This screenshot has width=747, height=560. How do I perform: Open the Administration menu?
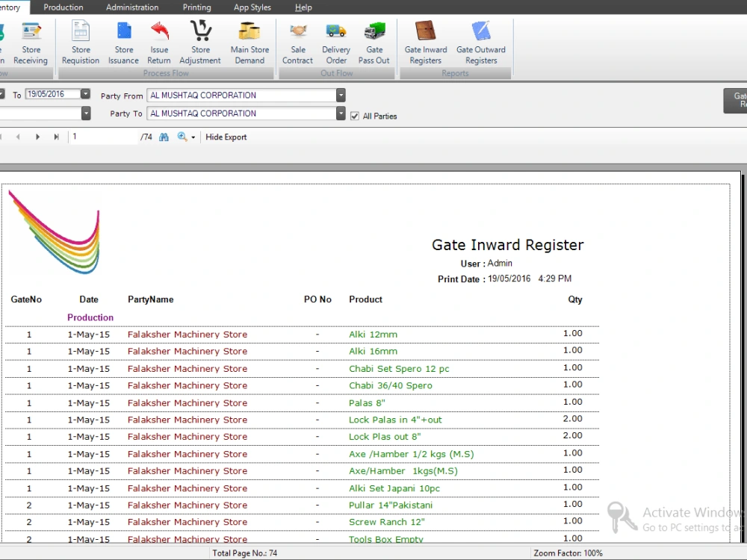(x=132, y=7)
